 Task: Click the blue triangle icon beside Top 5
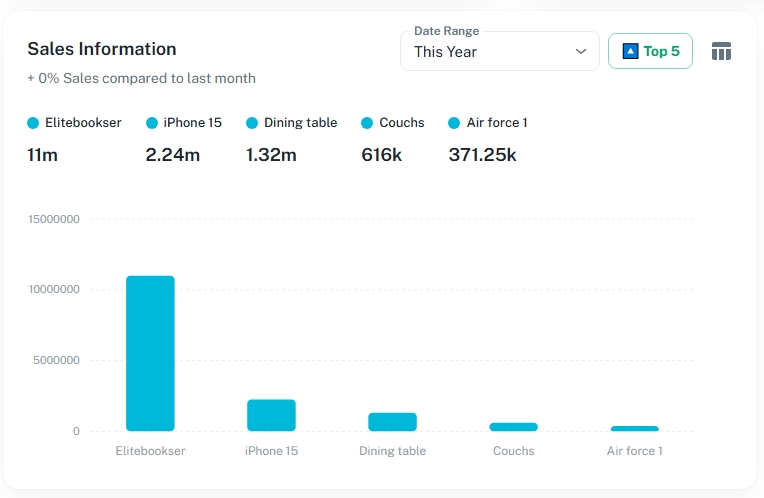(630, 51)
